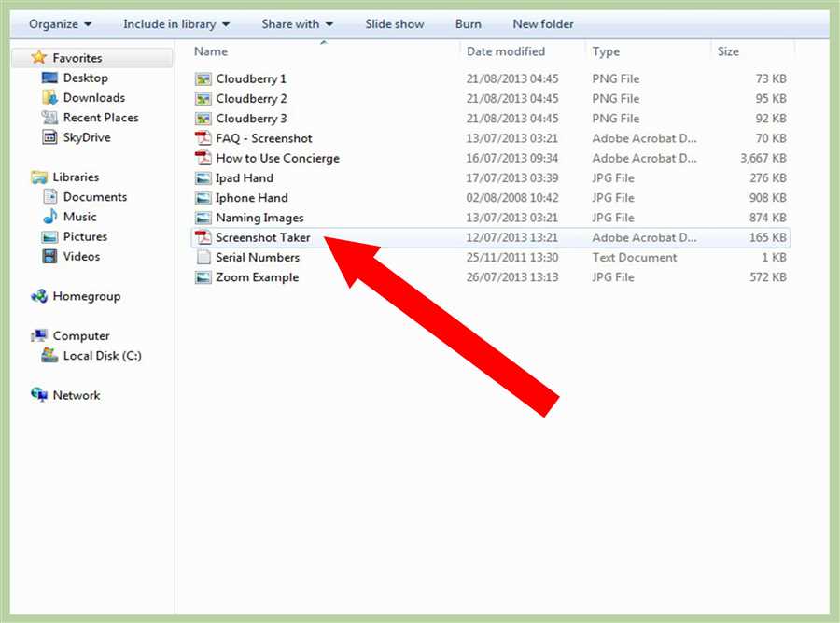
Task: Click the PDF icon beside Screenshot Taker
Action: click(x=203, y=238)
